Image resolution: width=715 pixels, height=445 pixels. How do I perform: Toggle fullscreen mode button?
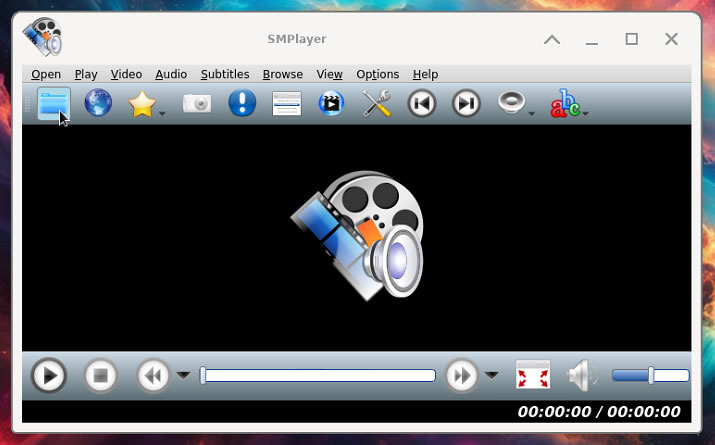(533, 376)
